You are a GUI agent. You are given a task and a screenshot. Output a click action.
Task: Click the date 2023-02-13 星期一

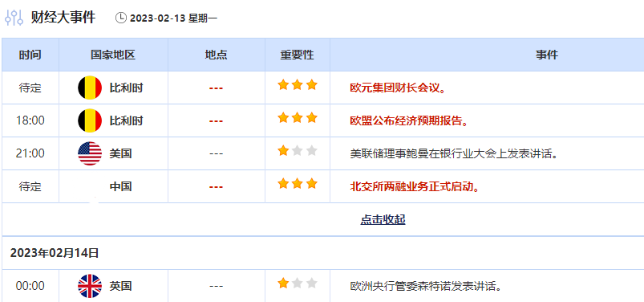174,18
